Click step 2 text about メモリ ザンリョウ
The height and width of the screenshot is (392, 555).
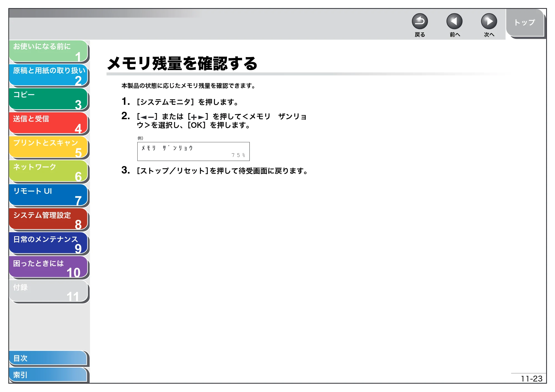point(222,121)
